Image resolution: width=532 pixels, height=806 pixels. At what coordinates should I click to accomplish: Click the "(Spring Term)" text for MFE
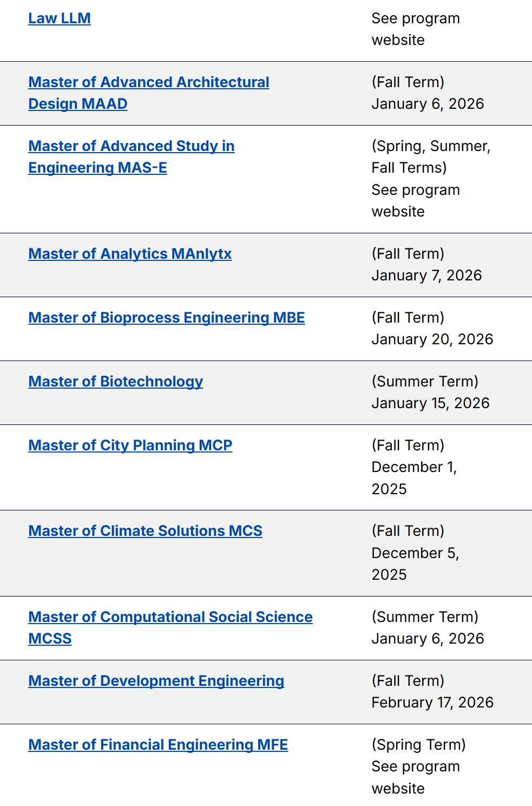(x=418, y=745)
